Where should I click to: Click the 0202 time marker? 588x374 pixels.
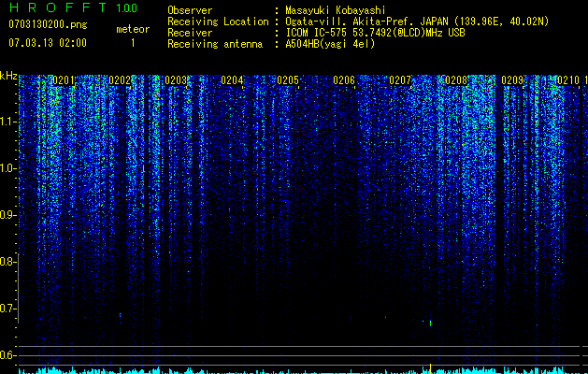[x=120, y=80]
